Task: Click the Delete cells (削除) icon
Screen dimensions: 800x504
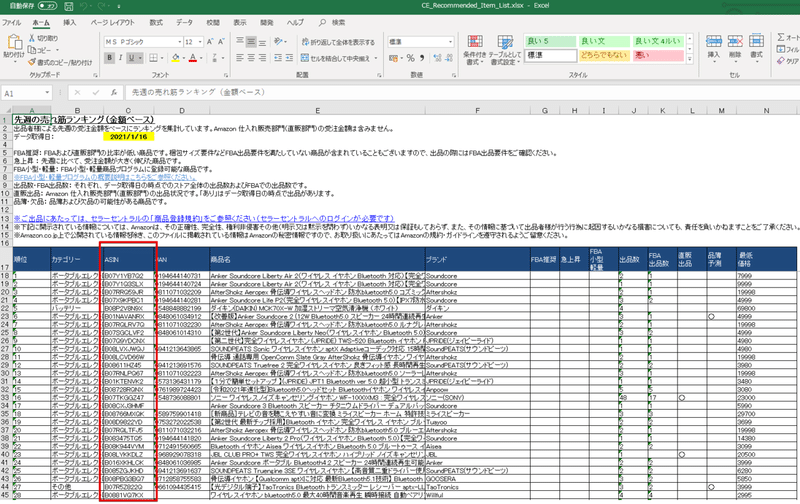Action: (735, 42)
